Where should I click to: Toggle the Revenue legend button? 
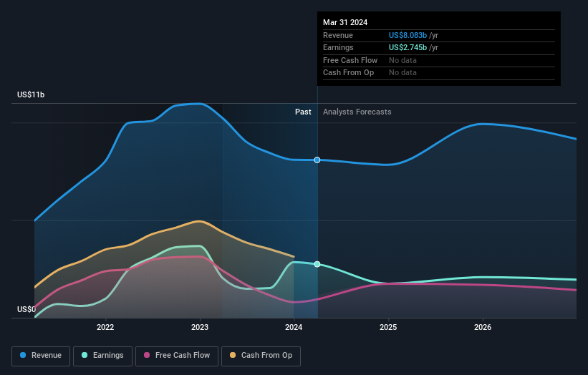point(41,356)
